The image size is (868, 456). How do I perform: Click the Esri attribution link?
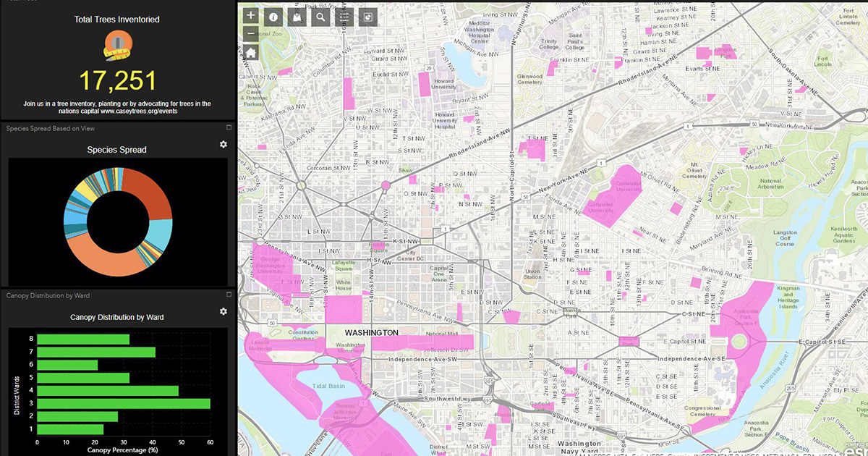coord(856,451)
